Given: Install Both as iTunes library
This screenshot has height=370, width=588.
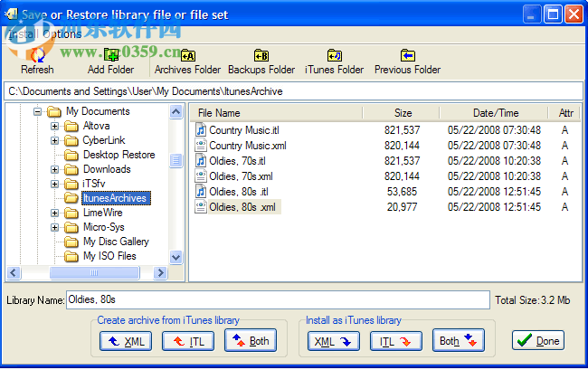Looking at the screenshot, I should click(459, 340).
